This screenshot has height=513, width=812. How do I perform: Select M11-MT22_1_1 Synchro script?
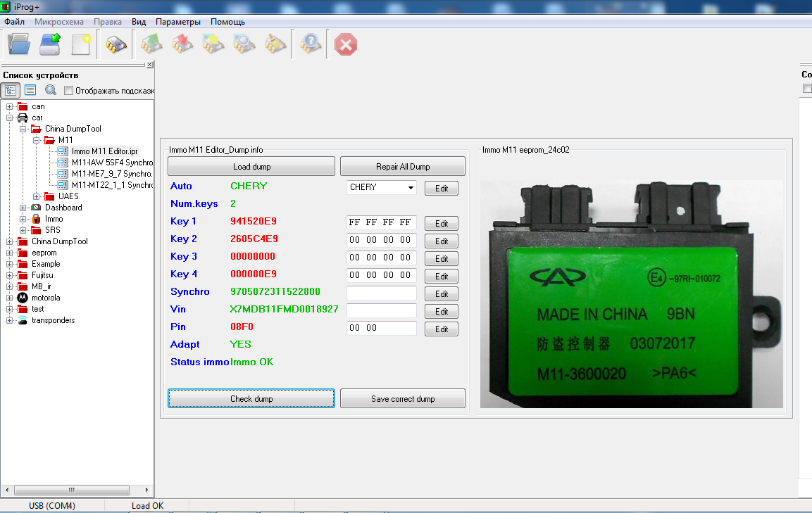point(112,185)
